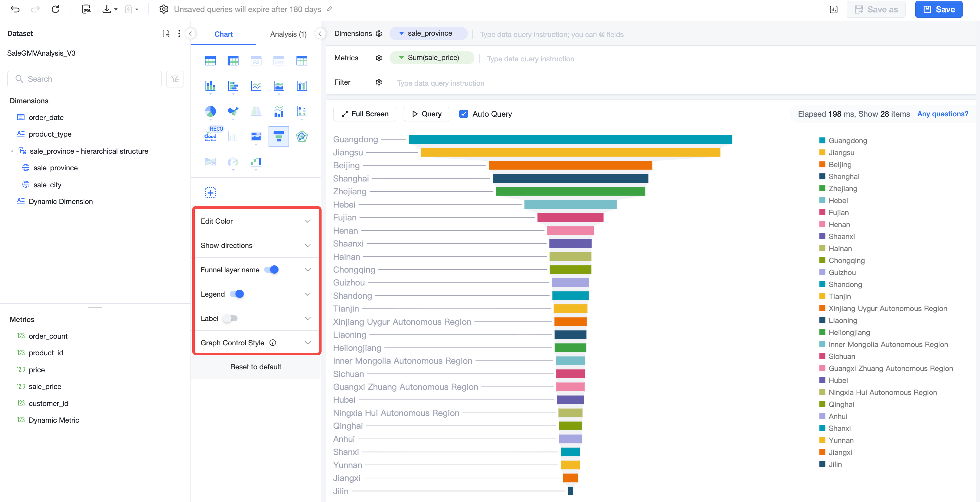Image resolution: width=980 pixels, height=502 pixels.
Task: Pick the word cloud chart icon
Action: coord(210,136)
